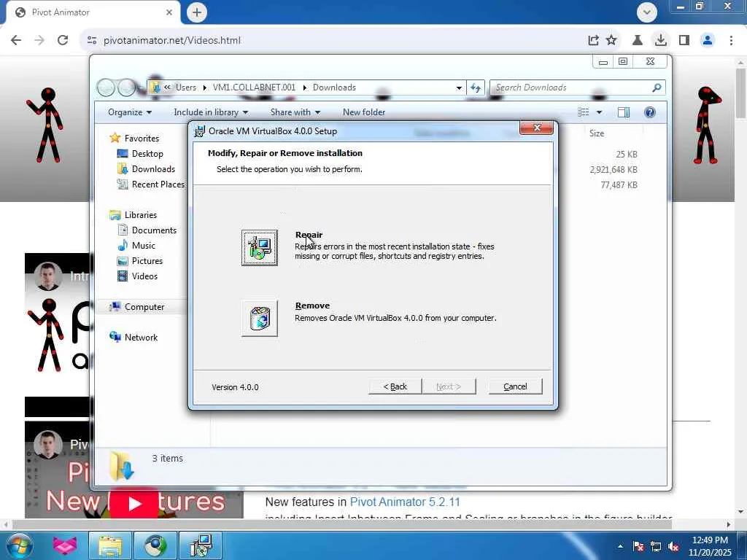Click the network tray icon
This screenshot has width=747, height=560.
tap(656, 547)
